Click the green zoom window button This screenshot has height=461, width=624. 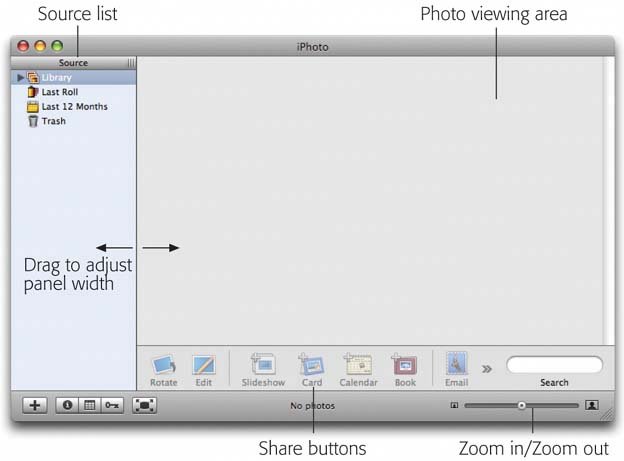click(x=57, y=46)
